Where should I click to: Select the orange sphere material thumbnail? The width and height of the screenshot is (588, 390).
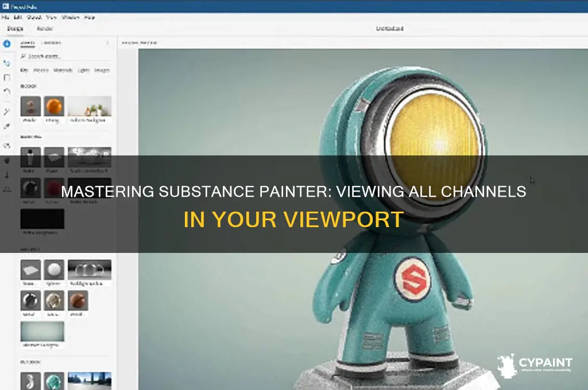(53, 106)
